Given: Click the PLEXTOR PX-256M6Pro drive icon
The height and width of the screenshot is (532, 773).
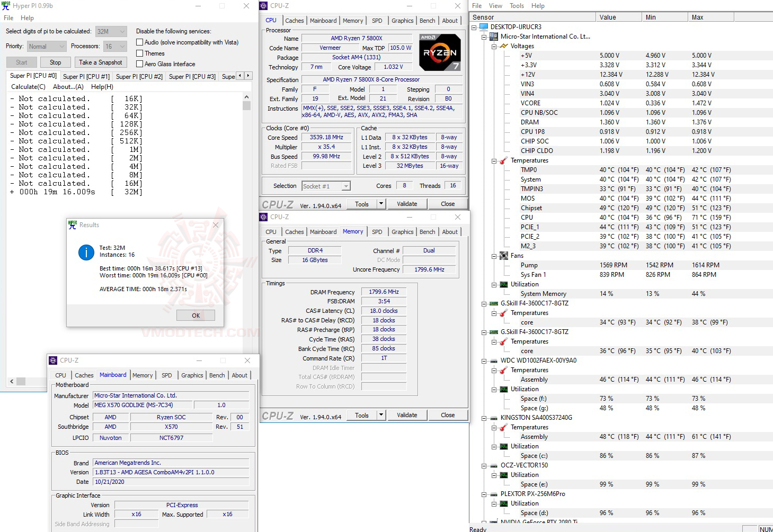Looking at the screenshot, I should click(494, 494).
